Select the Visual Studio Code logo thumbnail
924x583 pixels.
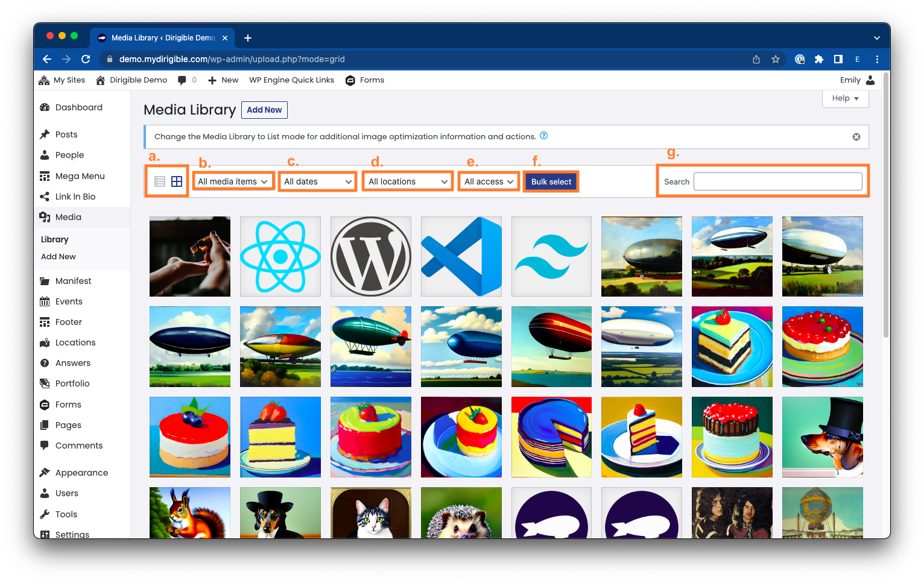(461, 256)
